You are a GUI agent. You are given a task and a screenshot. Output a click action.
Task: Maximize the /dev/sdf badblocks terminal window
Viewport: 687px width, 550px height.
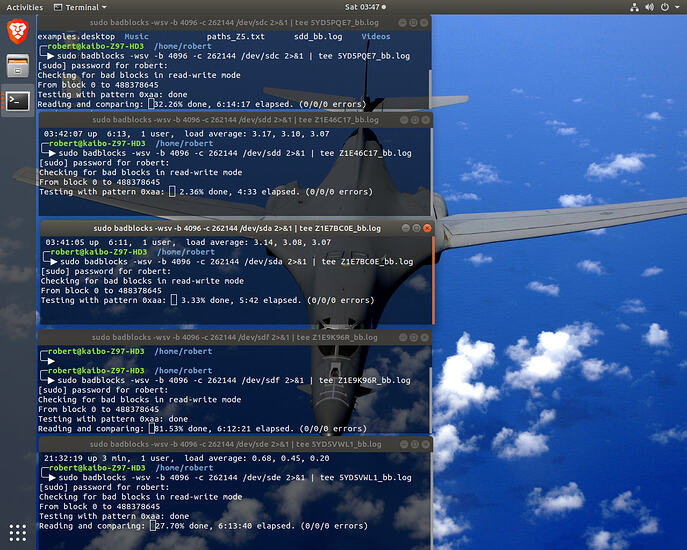click(x=414, y=337)
